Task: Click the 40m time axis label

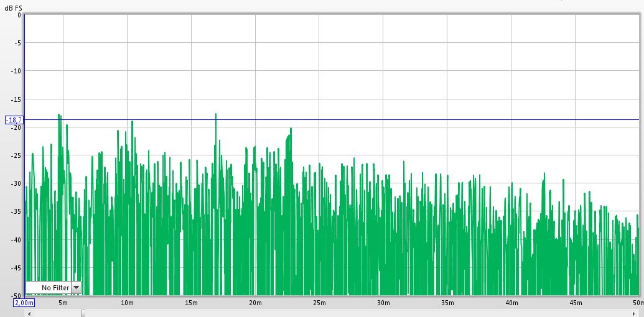Action: [511, 303]
